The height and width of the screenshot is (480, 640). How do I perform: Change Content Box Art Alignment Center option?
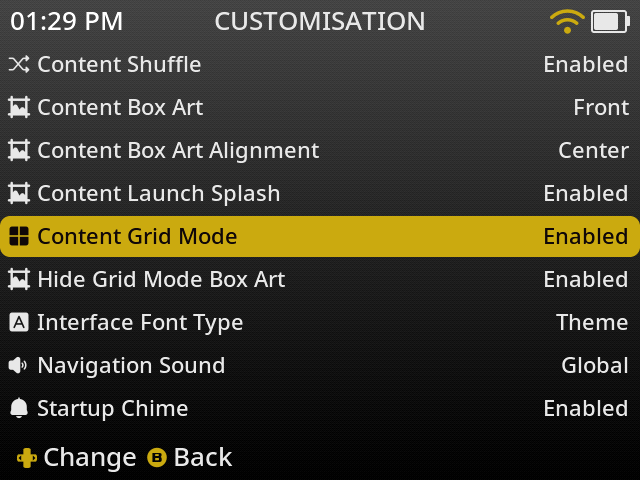click(x=593, y=151)
